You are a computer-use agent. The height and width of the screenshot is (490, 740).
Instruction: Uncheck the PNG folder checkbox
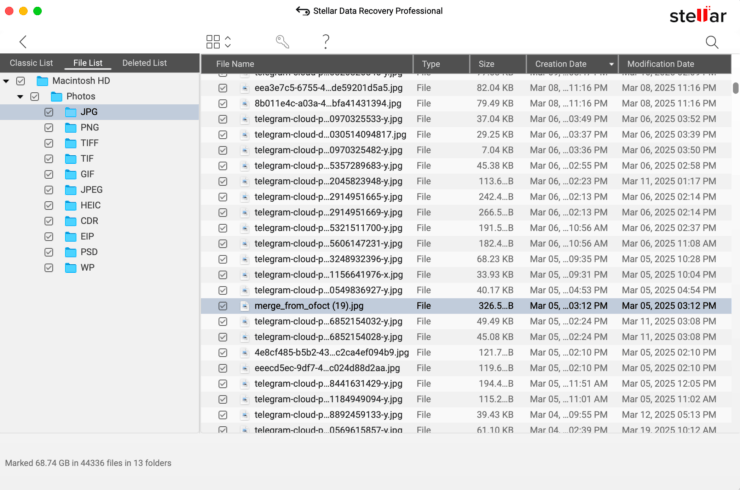[49, 128]
